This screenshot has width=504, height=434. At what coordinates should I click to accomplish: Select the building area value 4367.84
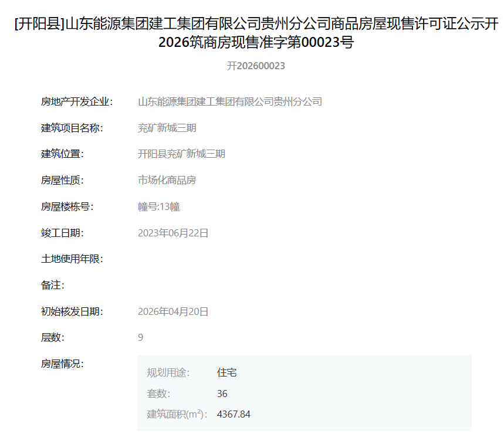click(x=234, y=414)
